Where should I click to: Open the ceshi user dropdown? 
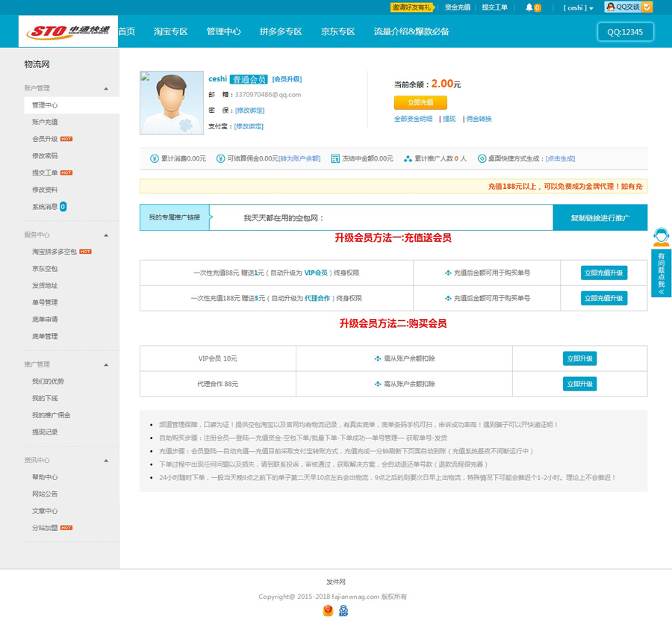pyautogui.click(x=578, y=8)
